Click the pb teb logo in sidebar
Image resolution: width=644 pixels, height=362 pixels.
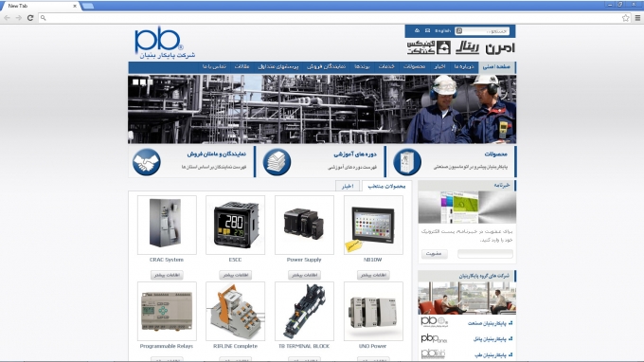point(433,353)
